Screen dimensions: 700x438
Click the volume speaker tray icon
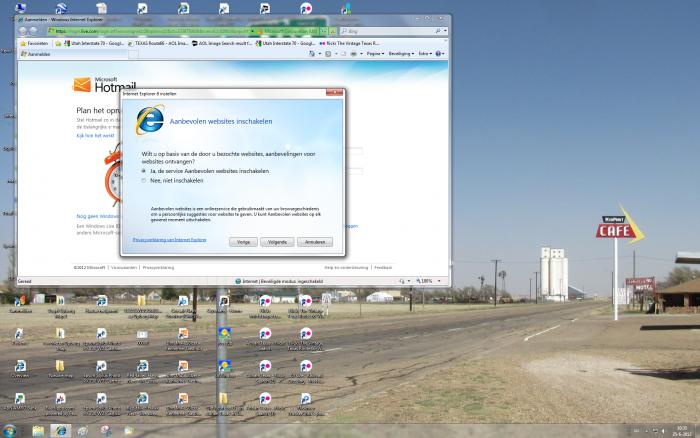click(663, 431)
